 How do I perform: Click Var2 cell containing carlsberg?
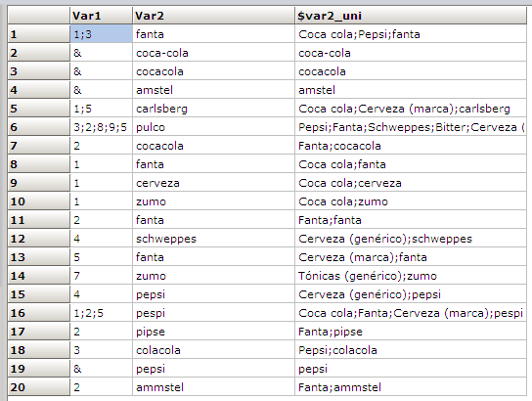[213, 109]
